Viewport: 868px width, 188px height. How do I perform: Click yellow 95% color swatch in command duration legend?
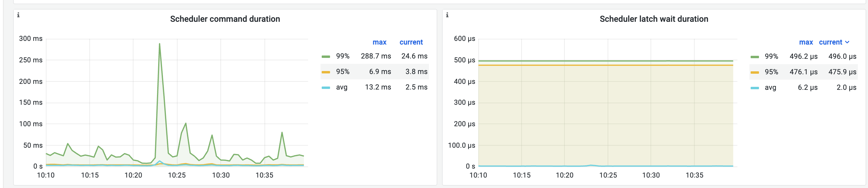(326, 72)
